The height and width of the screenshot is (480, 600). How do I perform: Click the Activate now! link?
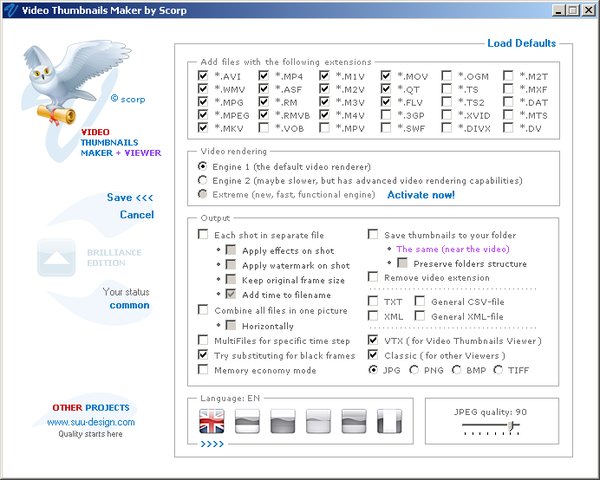point(421,195)
